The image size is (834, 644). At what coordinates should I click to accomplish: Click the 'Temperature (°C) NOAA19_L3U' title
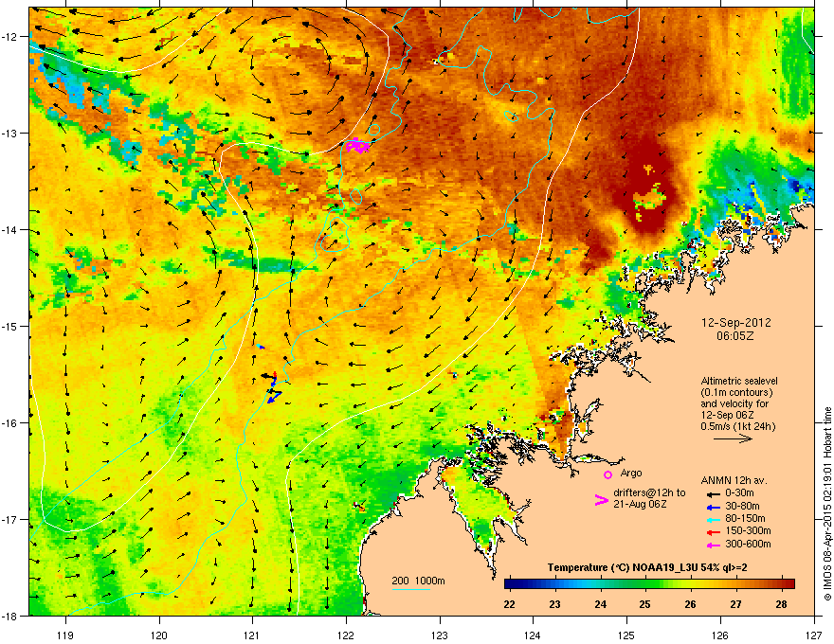(622, 568)
